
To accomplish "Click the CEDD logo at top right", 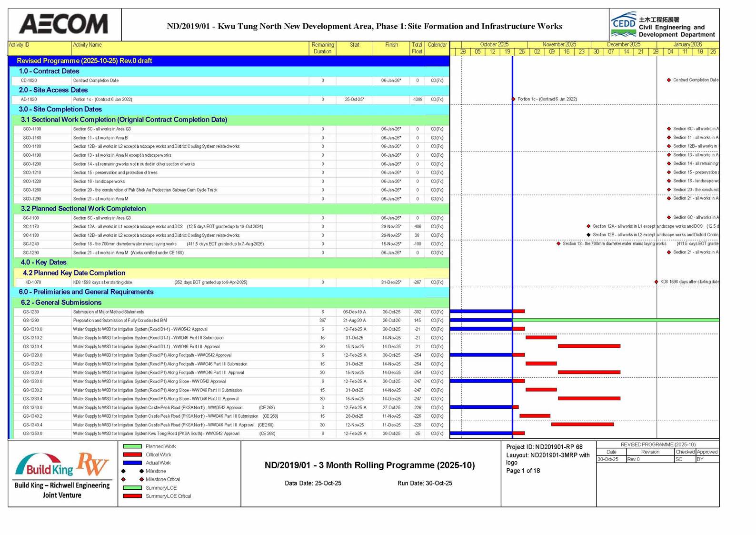I will (624, 25).
